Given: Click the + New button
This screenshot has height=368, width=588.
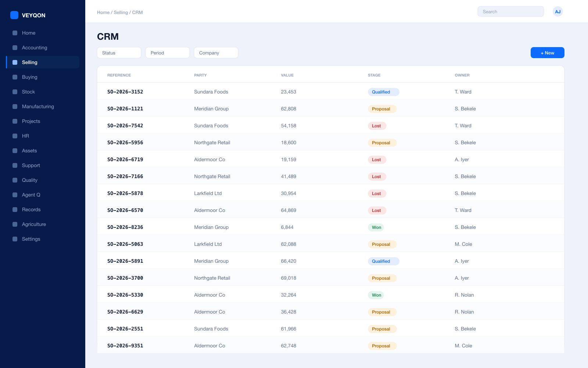Looking at the screenshot, I should (547, 53).
